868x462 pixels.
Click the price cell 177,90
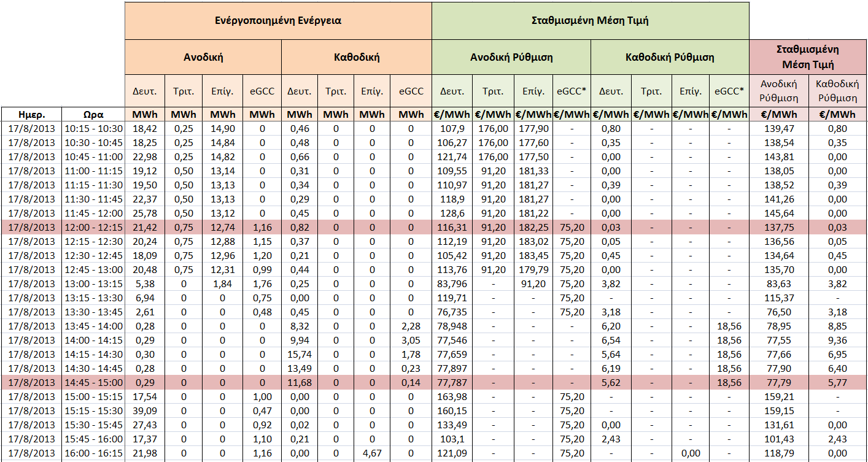[533, 129]
